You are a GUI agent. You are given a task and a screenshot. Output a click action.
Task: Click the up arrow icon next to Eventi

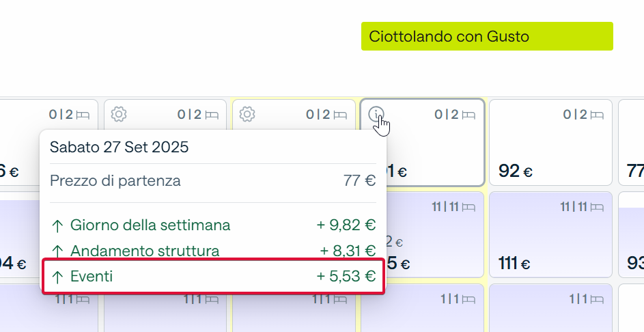[x=58, y=277]
